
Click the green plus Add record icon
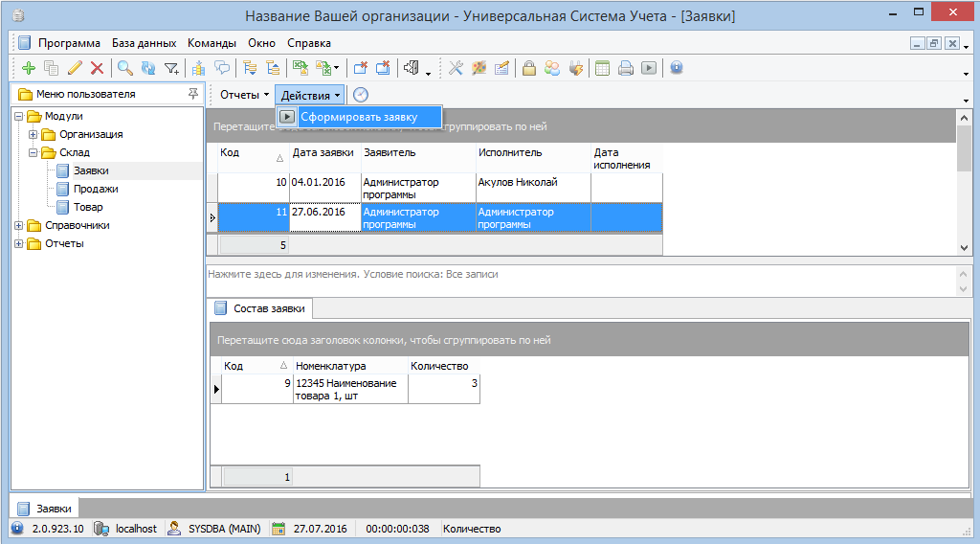pyautogui.click(x=29, y=68)
